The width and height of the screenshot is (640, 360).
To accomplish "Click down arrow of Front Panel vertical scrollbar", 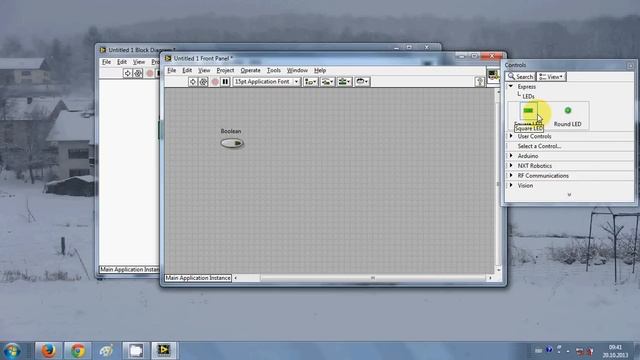I will pos(498,270).
